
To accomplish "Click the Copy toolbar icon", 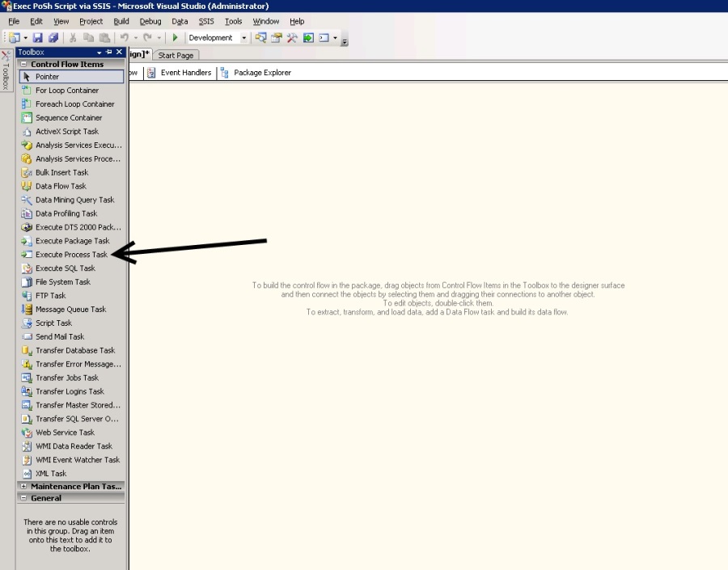I will tap(88, 38).
